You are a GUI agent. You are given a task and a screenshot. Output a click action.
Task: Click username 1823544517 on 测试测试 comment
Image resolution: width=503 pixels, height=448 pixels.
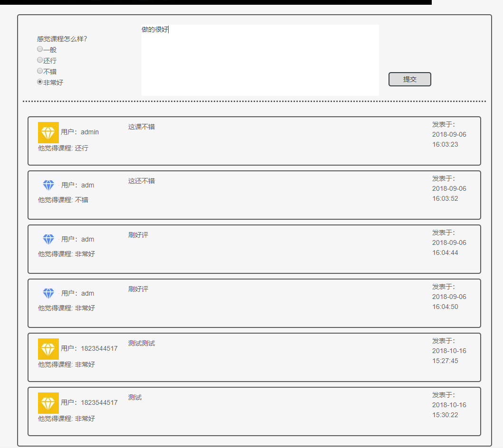[99, 348]
